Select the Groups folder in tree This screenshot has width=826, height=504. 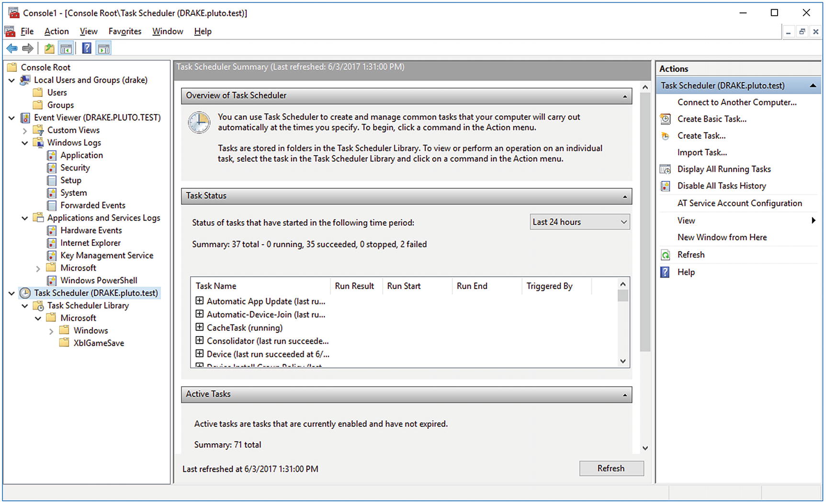(x=60, y=105)
